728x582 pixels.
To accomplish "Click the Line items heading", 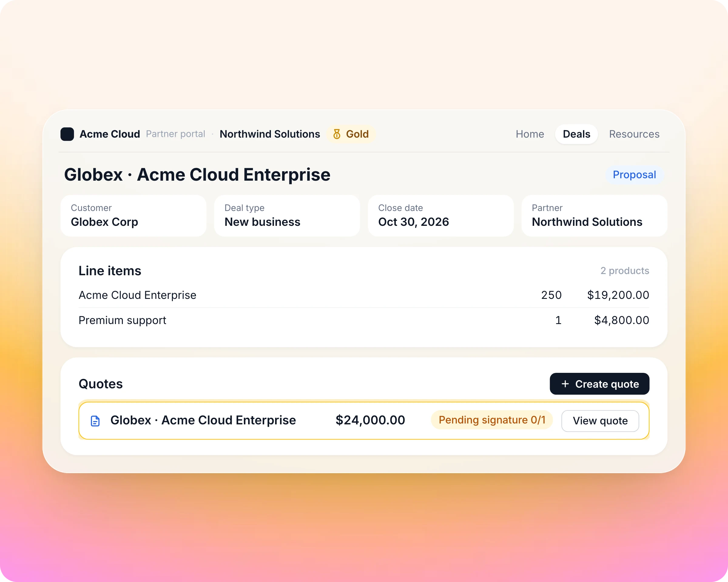I will pyautogui.click(x=110, y=271).
